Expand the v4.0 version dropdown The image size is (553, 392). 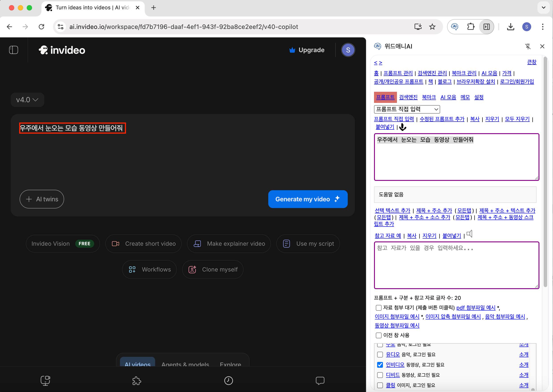pos(27,100)
